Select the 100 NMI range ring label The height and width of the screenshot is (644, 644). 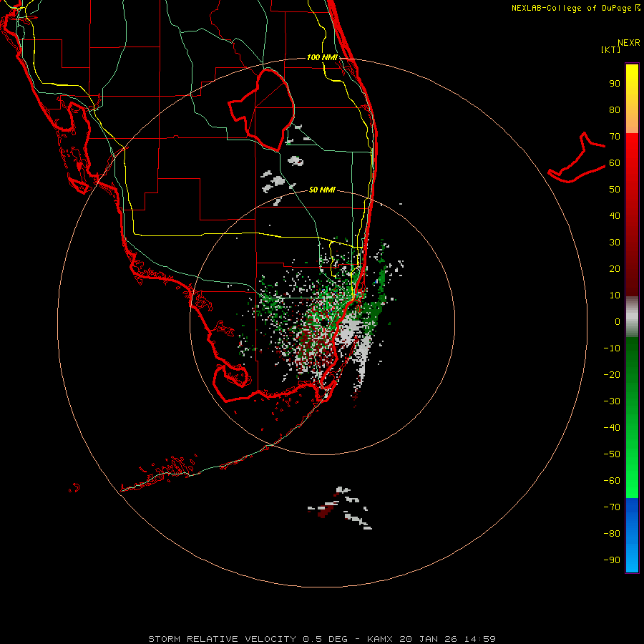point(322,57)
